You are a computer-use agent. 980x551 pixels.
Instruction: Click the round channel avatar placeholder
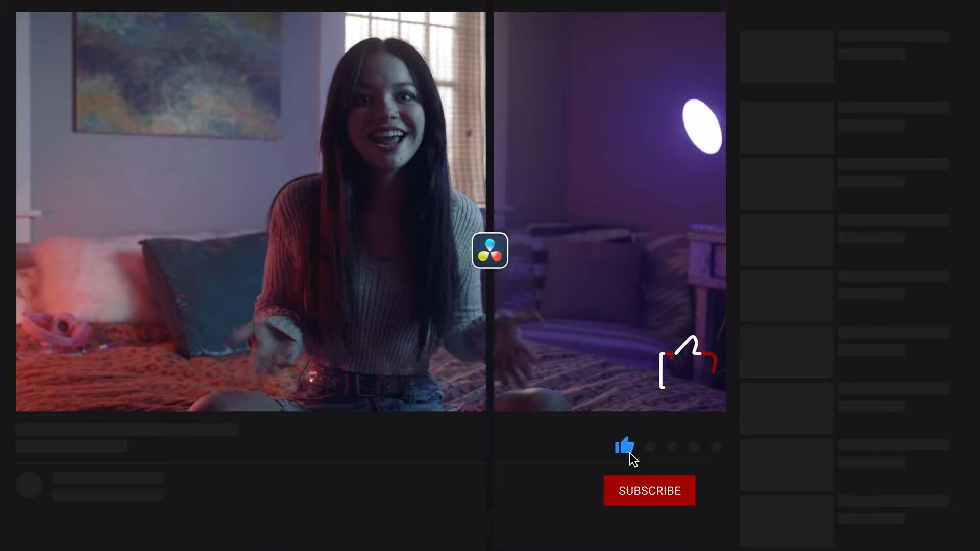[x=29, y=485]
